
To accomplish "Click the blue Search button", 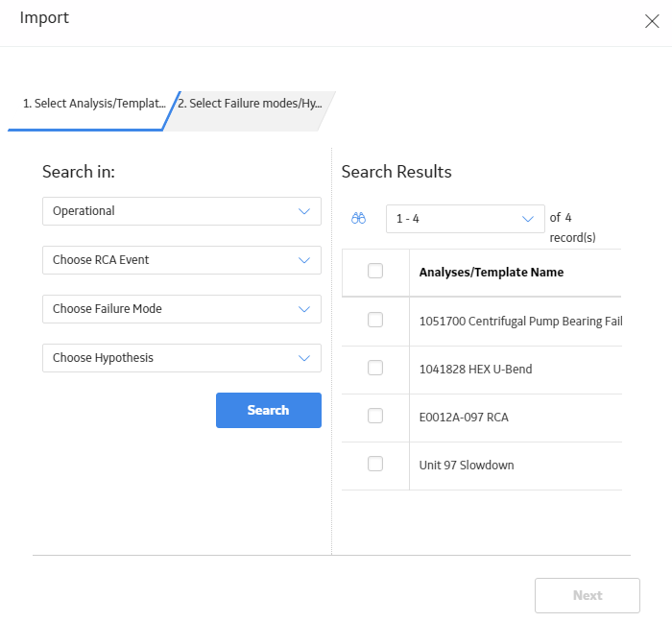I will (269, 411).
